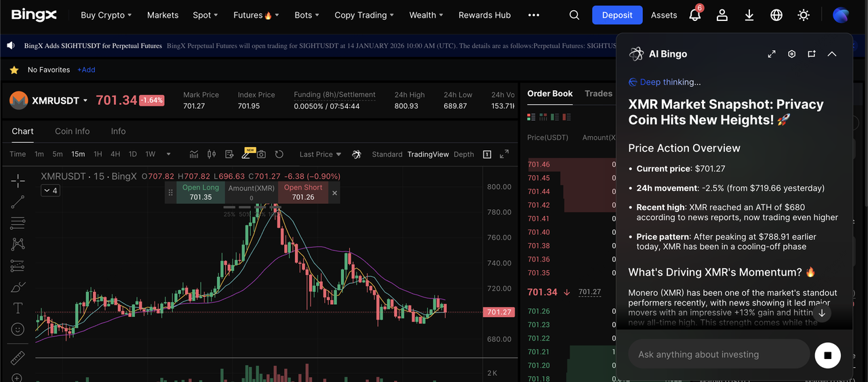Switch to the Coin Info tab

pos(73,131)
